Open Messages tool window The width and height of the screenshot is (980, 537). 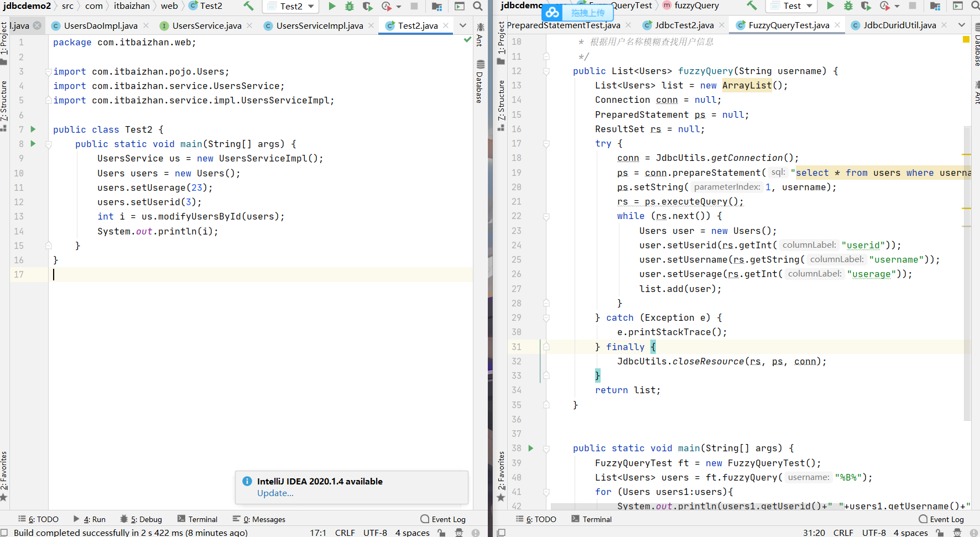pyautogui.click(x=259, y=519)
